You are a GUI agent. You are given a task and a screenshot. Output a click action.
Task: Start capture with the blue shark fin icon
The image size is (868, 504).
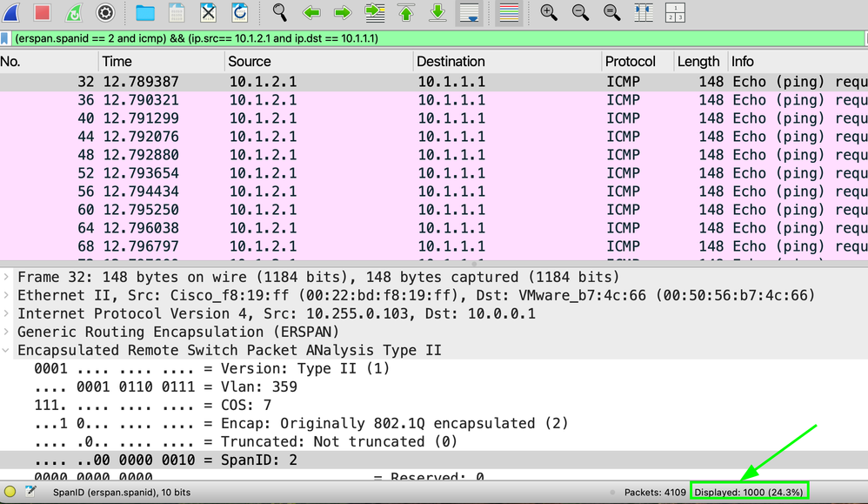(11, 12)
